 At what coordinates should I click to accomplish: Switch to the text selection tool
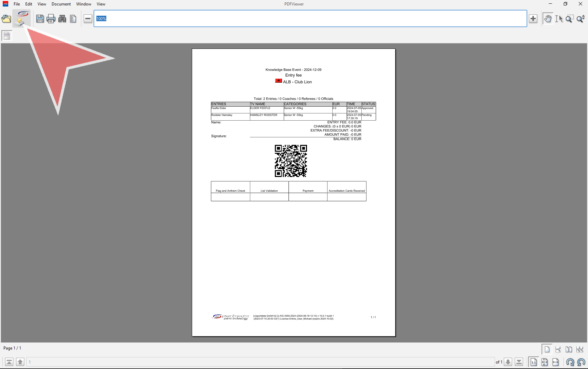[x=559, y=19]
